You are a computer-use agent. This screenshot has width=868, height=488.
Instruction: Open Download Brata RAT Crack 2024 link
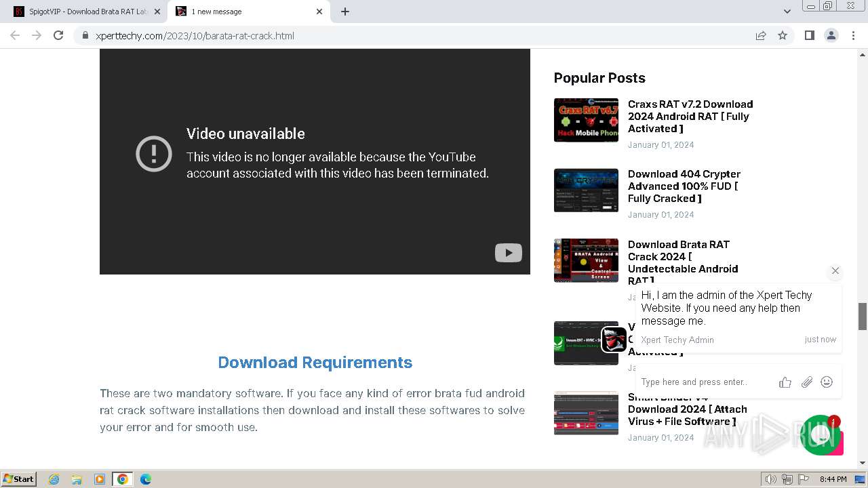683,262
